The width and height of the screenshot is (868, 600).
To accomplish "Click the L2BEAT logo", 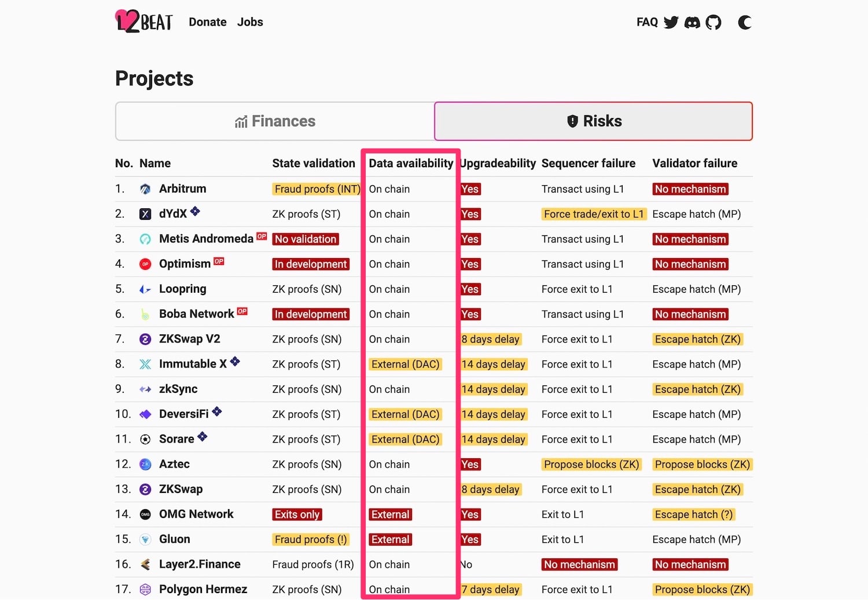I will pyautogui.click(x=144, y=21).
